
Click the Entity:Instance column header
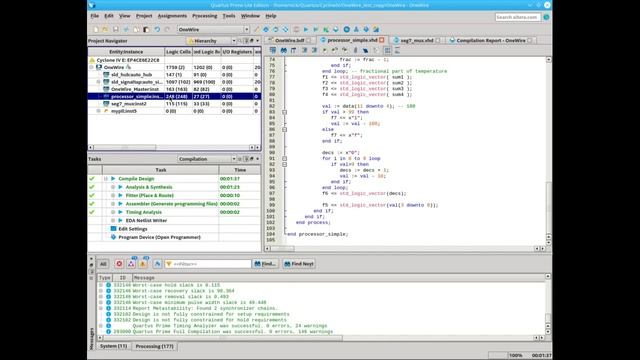click(126, 52)
